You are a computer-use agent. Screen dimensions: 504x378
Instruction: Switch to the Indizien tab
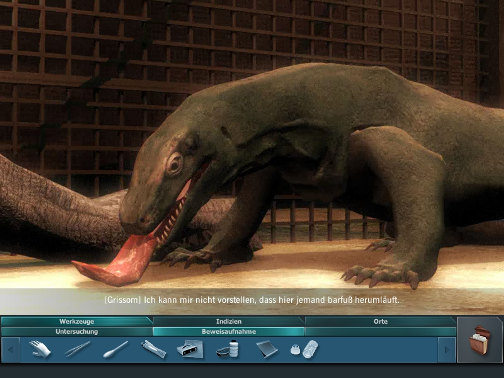pyautogui.click(x=229, y=322)
